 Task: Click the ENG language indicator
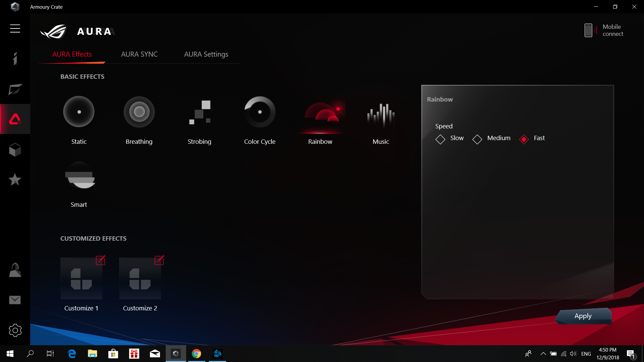586,354
